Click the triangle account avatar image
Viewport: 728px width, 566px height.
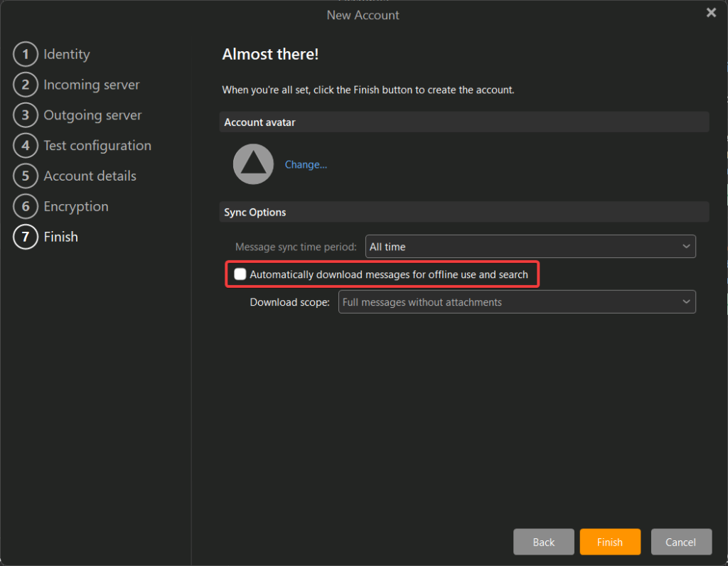(253, 164)
